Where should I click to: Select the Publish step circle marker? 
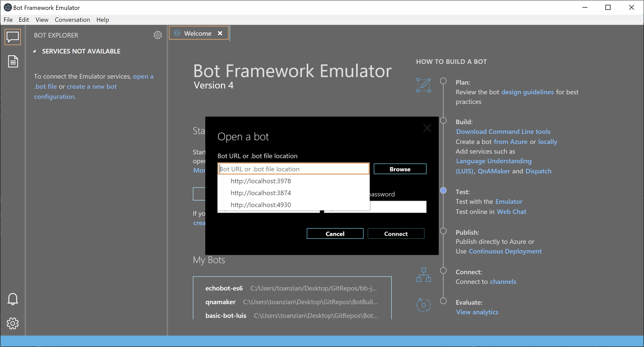(443, 231)
